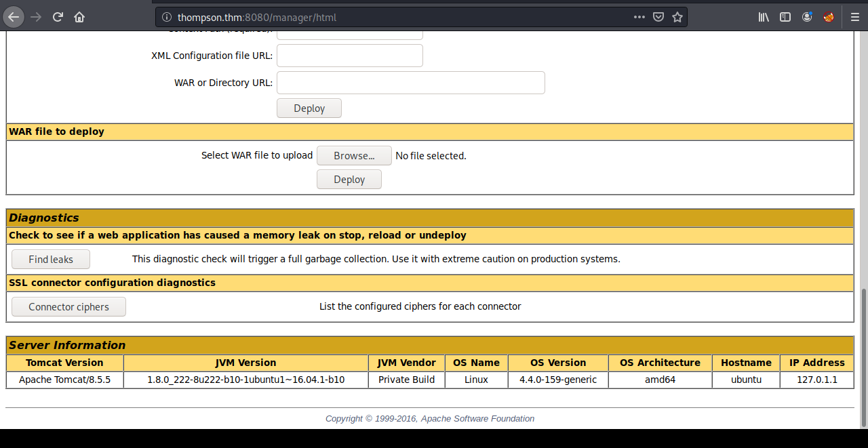Click the '127.0.1.1' IP address cell
Screen dimensions: 868x448
[x=817, y=380]
